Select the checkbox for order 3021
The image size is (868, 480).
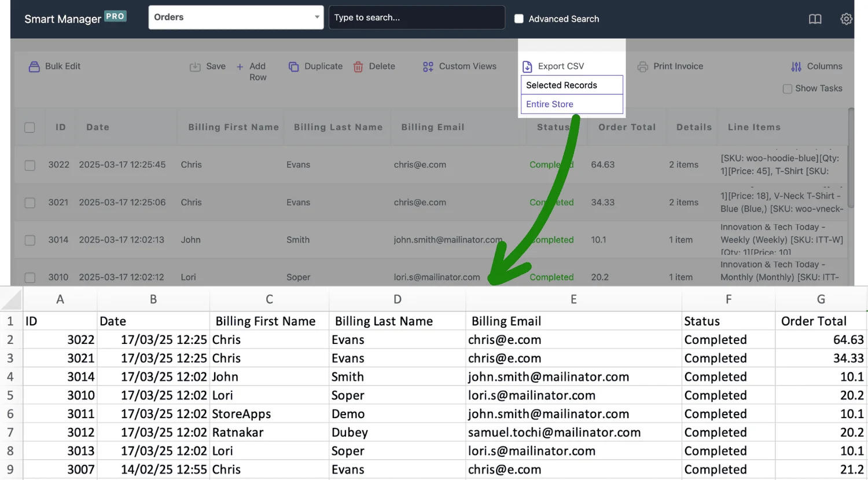[x=30, y=203]
